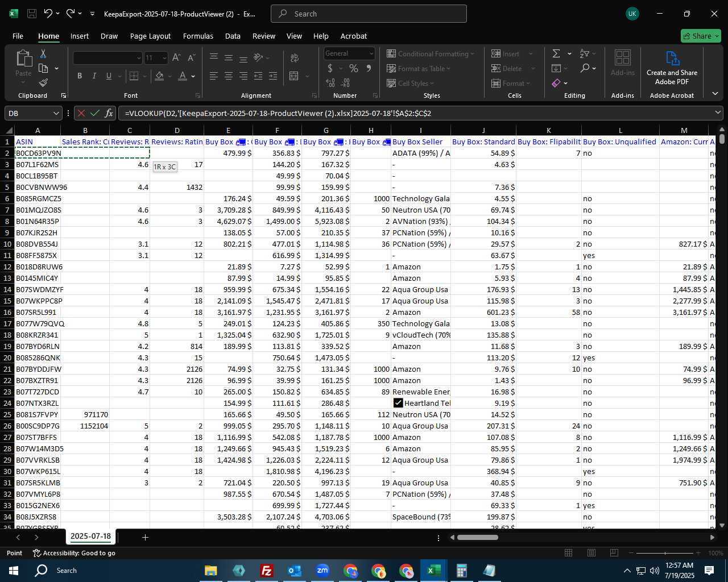Toggle Top Align vertical alignment
This screenshot has height=582, width=728.
pos(214,57)
